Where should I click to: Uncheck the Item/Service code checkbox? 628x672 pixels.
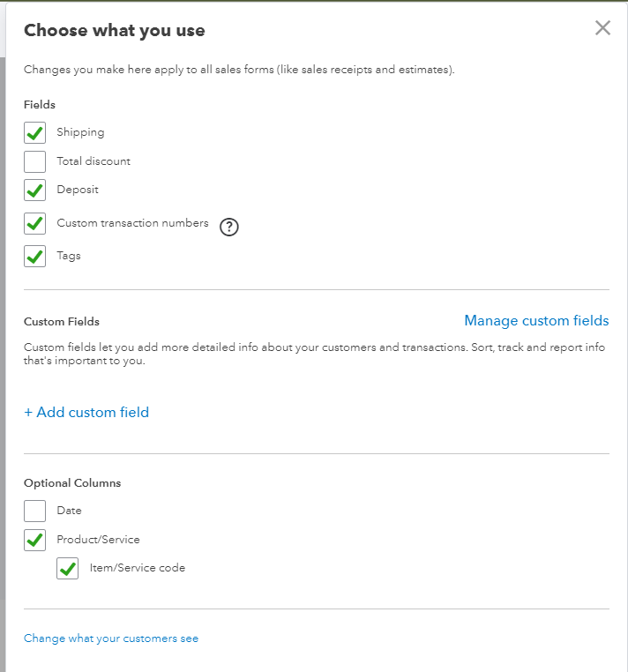pos(68,569)
